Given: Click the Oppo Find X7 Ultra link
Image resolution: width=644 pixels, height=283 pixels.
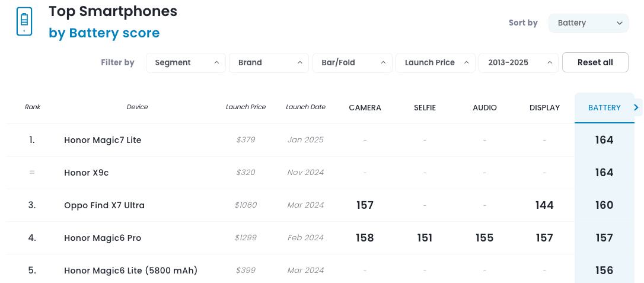Looking at the screenshot, I should tap(104, 205).
